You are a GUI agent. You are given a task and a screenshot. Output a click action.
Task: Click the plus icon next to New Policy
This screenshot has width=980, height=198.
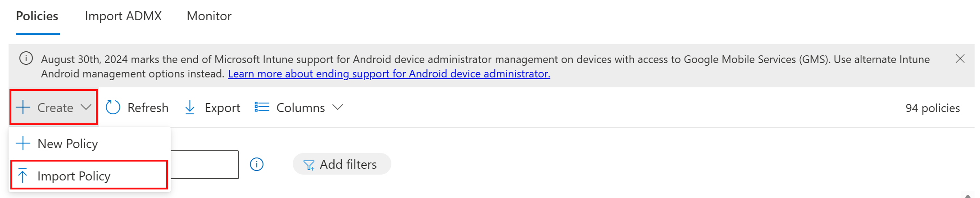click(x=23, y=144)
